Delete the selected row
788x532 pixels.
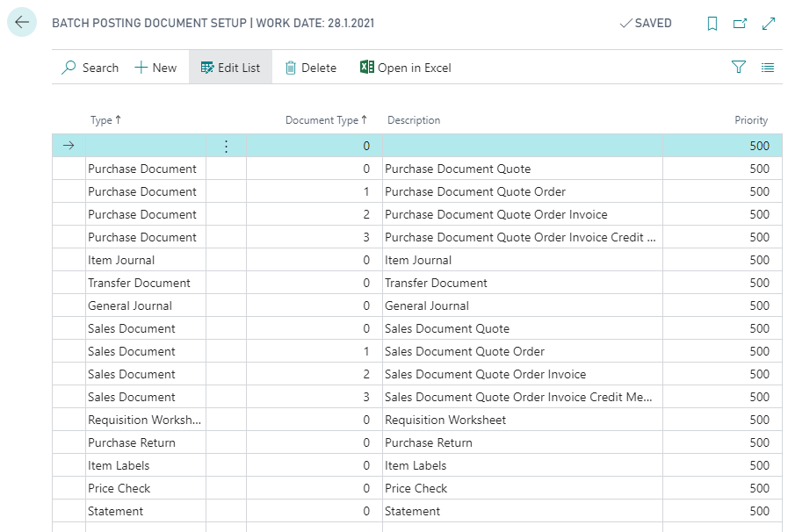pyautogui.click(x=311, y=68)
